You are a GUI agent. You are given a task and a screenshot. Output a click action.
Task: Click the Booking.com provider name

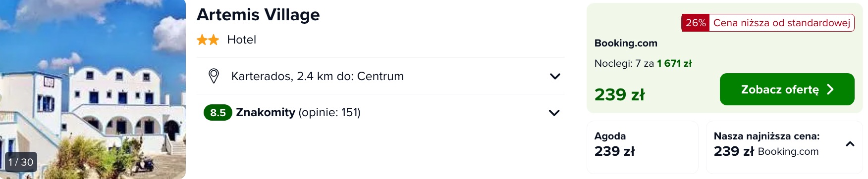point(626,43)
